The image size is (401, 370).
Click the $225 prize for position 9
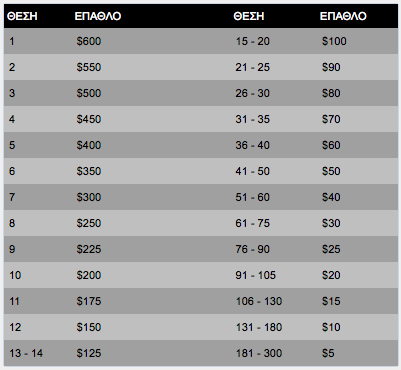89,249
